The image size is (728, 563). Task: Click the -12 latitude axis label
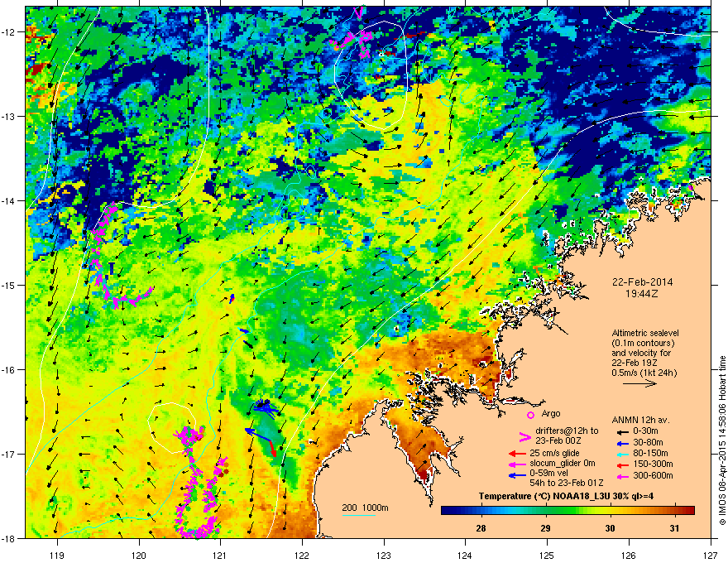tap(9, 32)
